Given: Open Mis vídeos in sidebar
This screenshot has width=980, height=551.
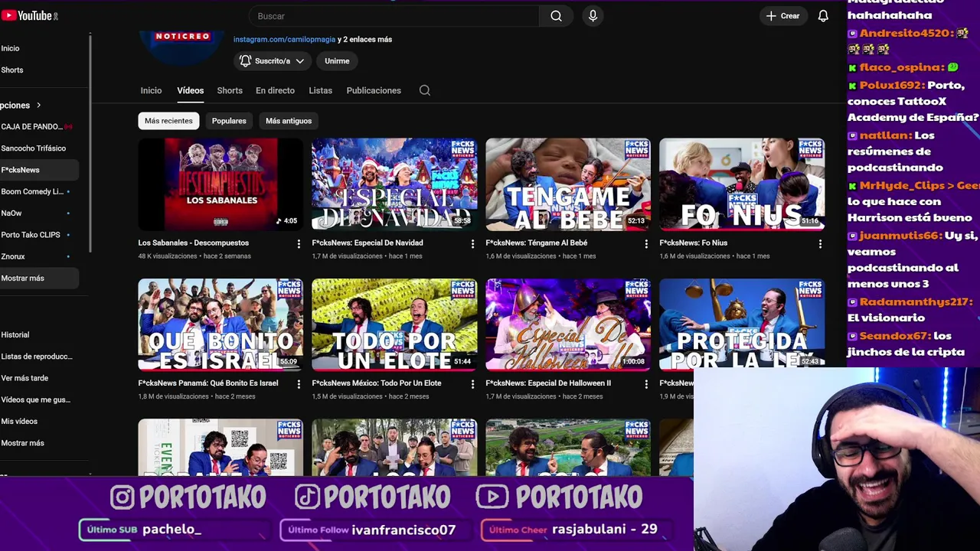Looking at the screenshot, I should (19, 421).
